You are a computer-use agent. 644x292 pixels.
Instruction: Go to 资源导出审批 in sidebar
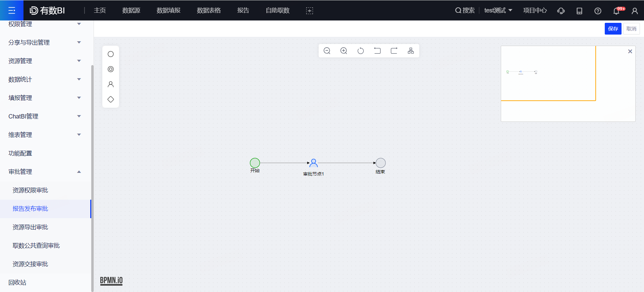click(30, 227)
